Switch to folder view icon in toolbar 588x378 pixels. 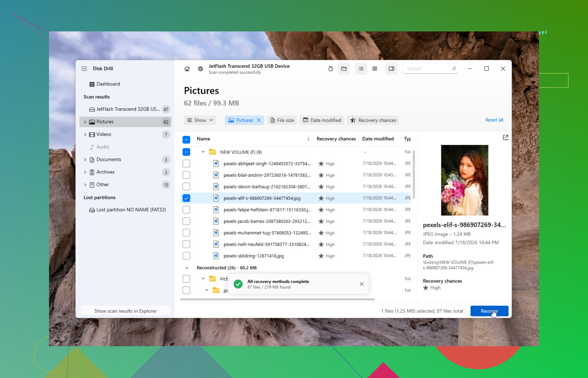(344, 69)
